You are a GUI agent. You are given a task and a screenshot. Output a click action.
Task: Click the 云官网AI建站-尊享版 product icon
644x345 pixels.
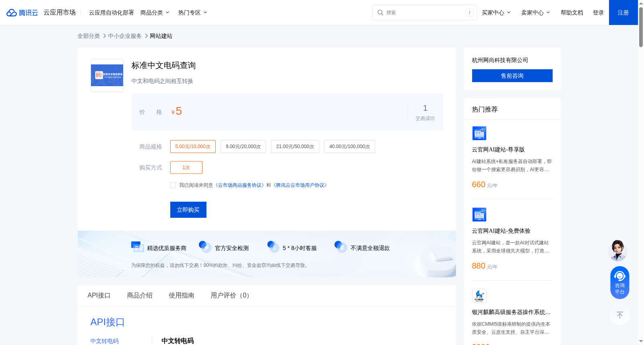pyautogui.click(x=479, y=133)
